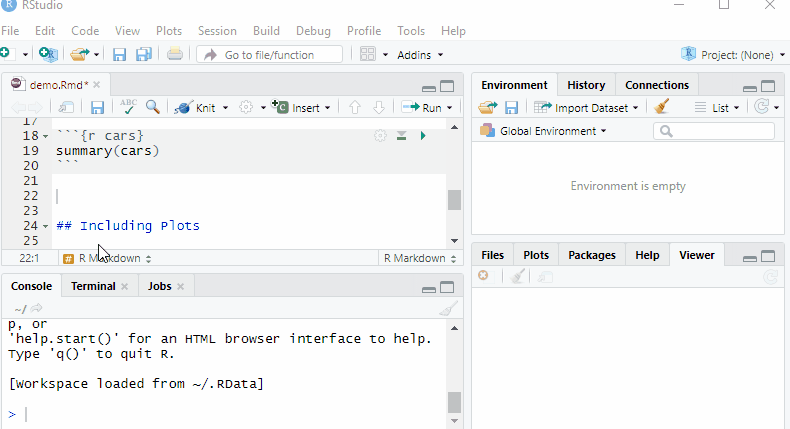This screenshot has width=790, height=429.
Task: Create a new project with plus-R icon
Action: pyautogui.click(x=48, y=54)
